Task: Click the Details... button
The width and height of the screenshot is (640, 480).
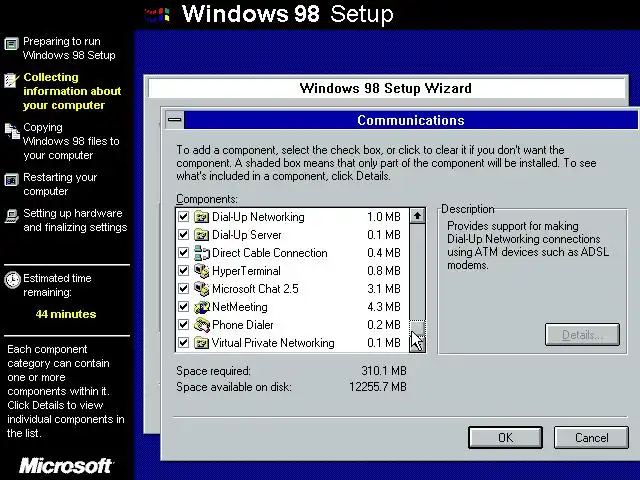Action: tap(582, 335)
